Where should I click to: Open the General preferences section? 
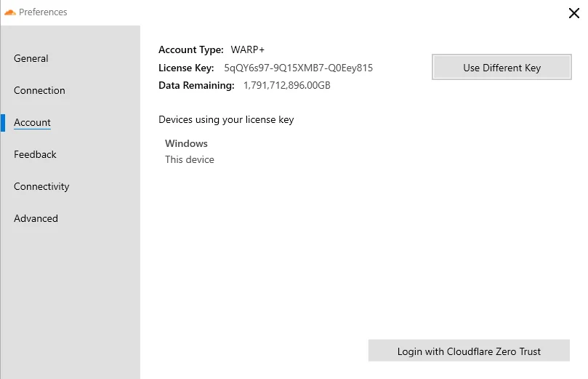(x=31, y=58)
